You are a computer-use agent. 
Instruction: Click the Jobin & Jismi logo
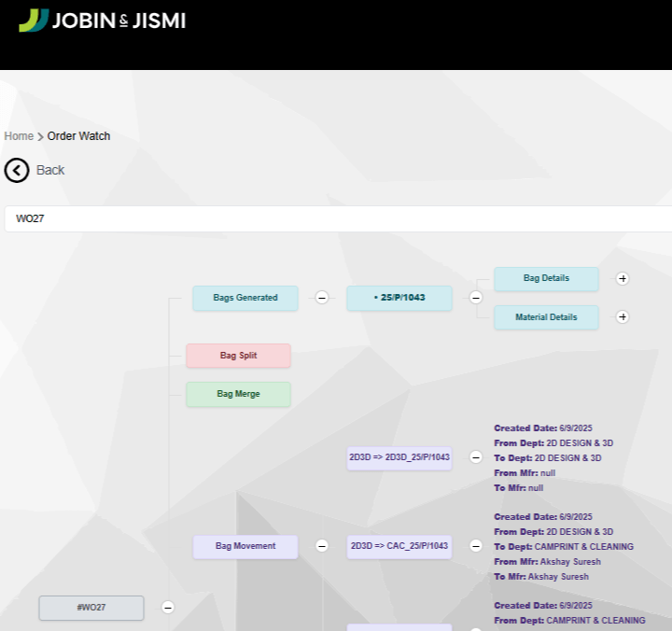coord(102,21)
